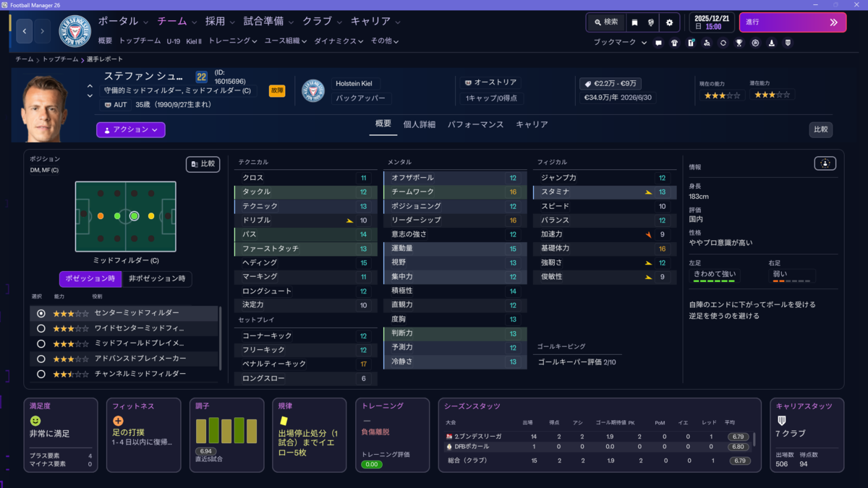Click the squad number 22 badge
Viewport: 868px width, 488px height.
click(x=202, y=77)
